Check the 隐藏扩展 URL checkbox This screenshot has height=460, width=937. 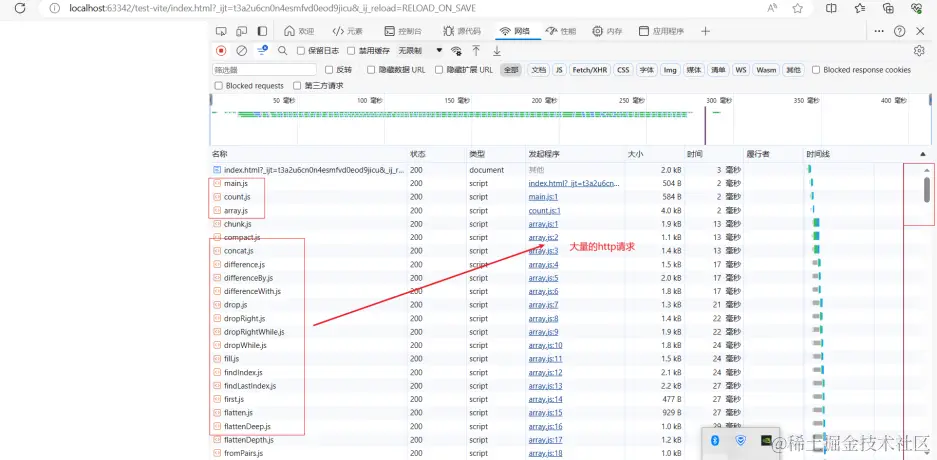pos(439,70)
